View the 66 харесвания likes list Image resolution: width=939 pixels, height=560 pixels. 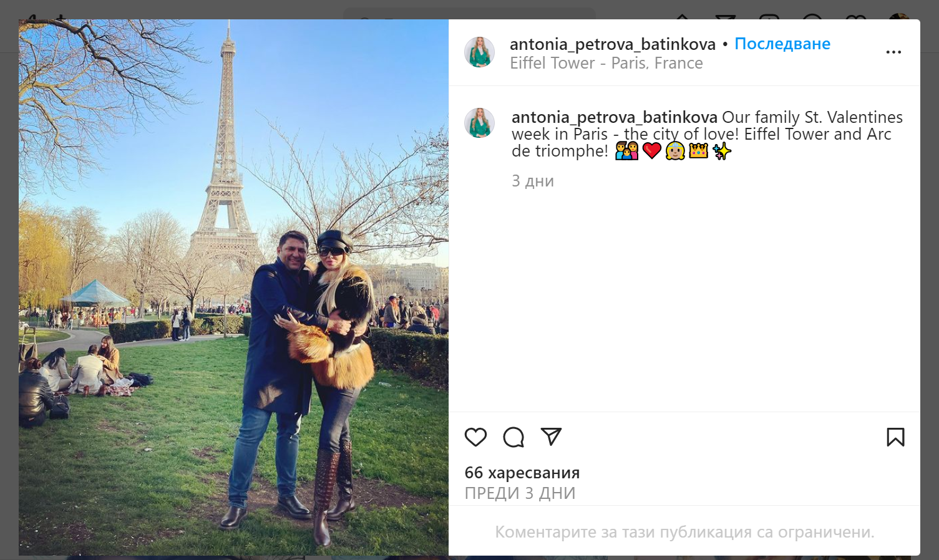(522, 473)
